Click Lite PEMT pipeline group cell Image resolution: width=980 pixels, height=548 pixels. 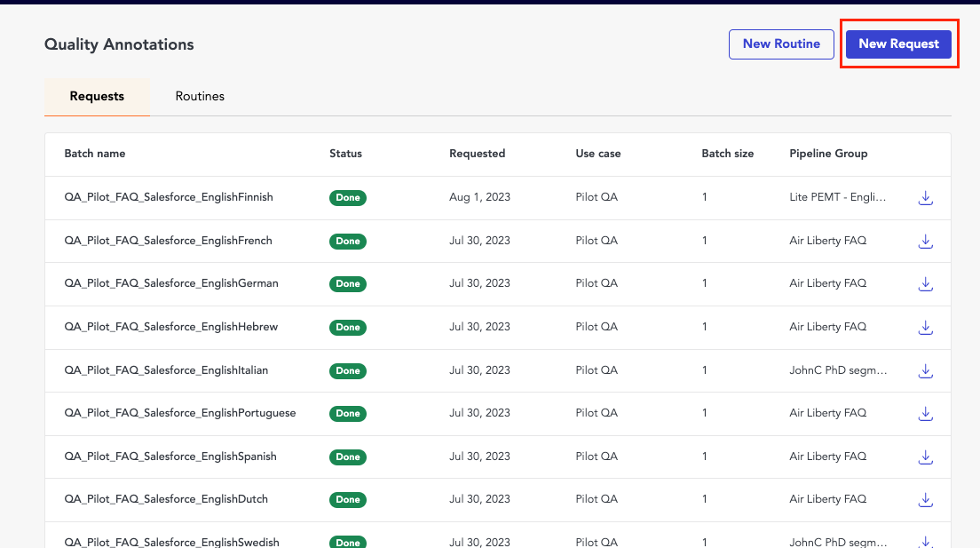click(837, 197)
